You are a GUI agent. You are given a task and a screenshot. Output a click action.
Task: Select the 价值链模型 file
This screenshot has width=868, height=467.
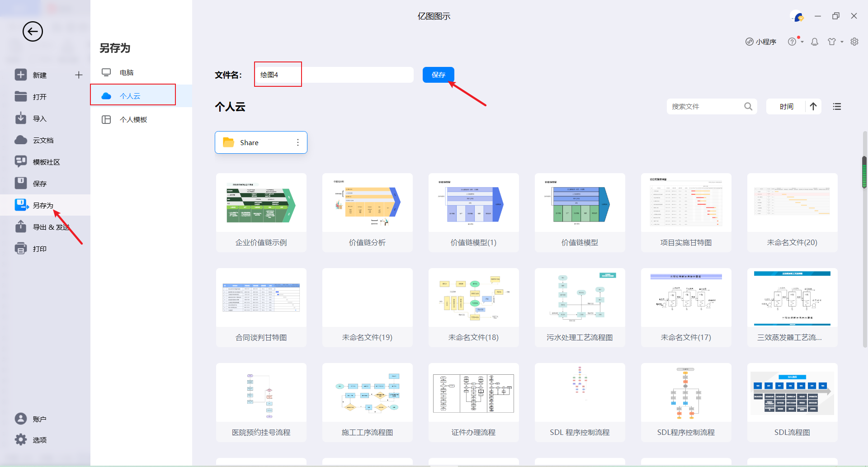coord(580,212)
